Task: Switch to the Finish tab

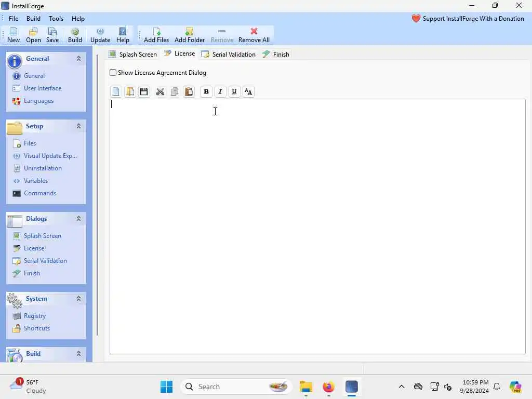Action: coord(276,54)
